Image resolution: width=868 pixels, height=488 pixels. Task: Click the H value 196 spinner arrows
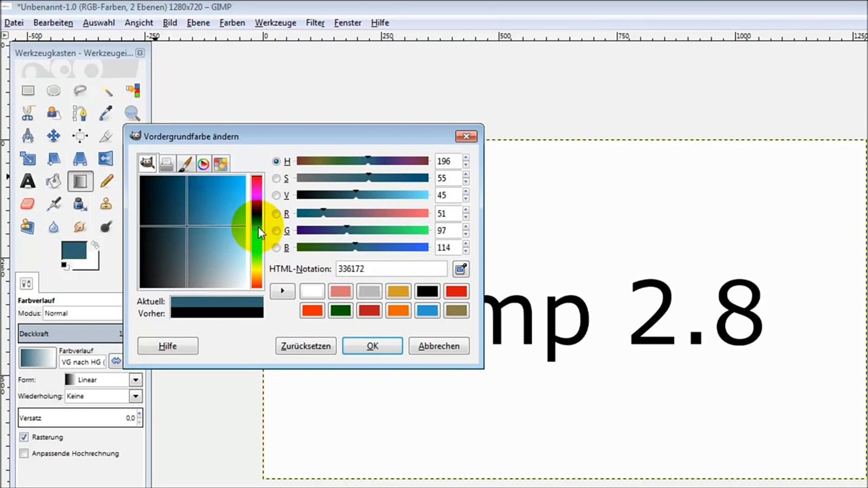(466, 161)
